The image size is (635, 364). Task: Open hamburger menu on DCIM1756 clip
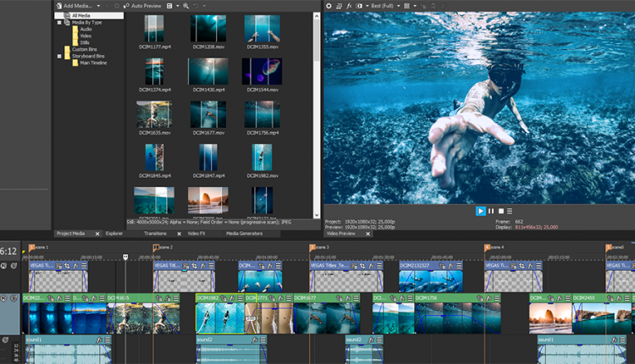pos(497,298)
